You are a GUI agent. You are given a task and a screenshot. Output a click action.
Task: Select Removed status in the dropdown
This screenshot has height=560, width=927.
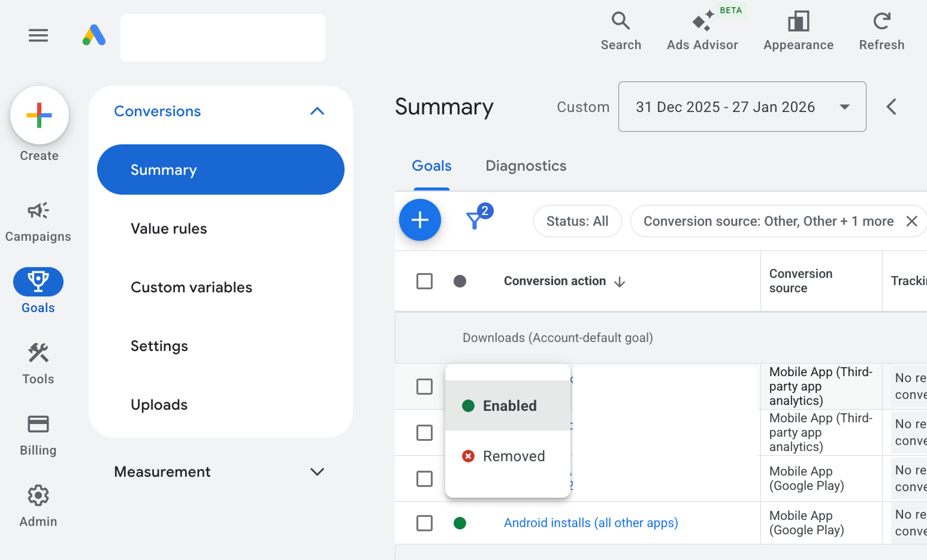(508, 456)
